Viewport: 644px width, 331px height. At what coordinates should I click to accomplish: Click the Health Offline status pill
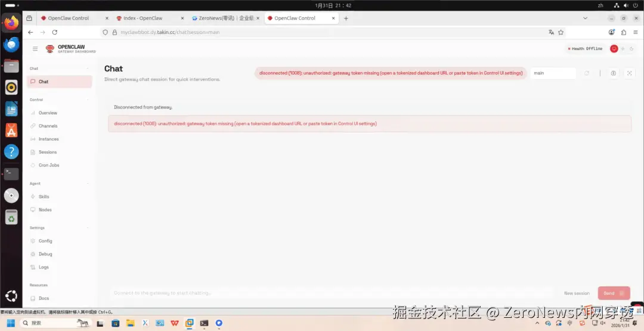[586, 49]
